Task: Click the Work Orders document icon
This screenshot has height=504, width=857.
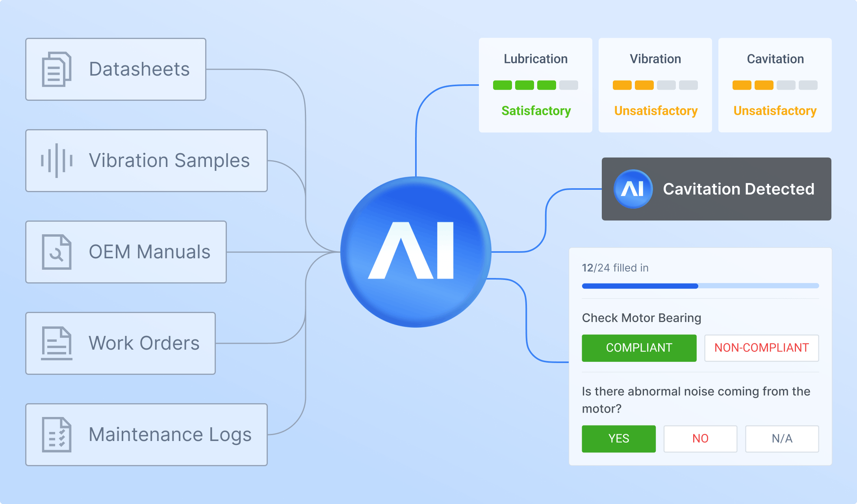Action: pos(57,343)
